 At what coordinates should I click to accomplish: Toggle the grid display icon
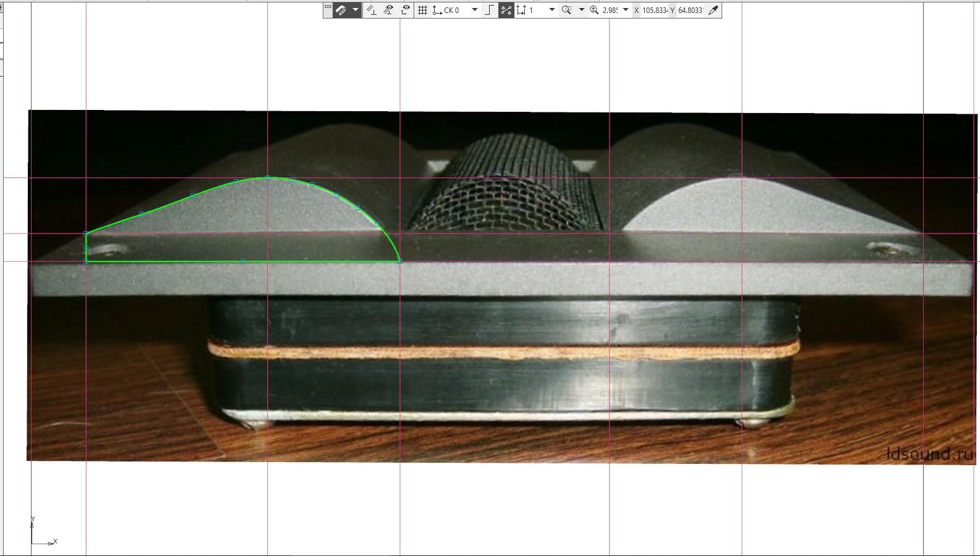click(x=423, y=10)
